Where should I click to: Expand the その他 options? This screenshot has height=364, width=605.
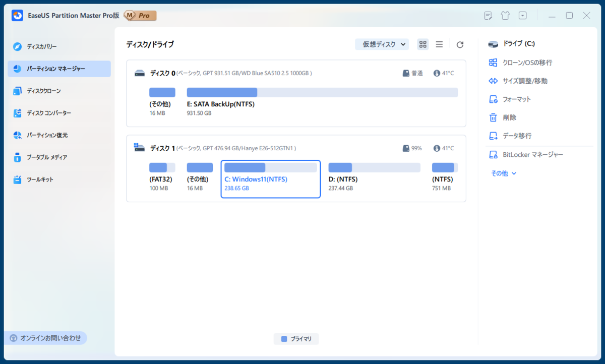coord(504,173)
